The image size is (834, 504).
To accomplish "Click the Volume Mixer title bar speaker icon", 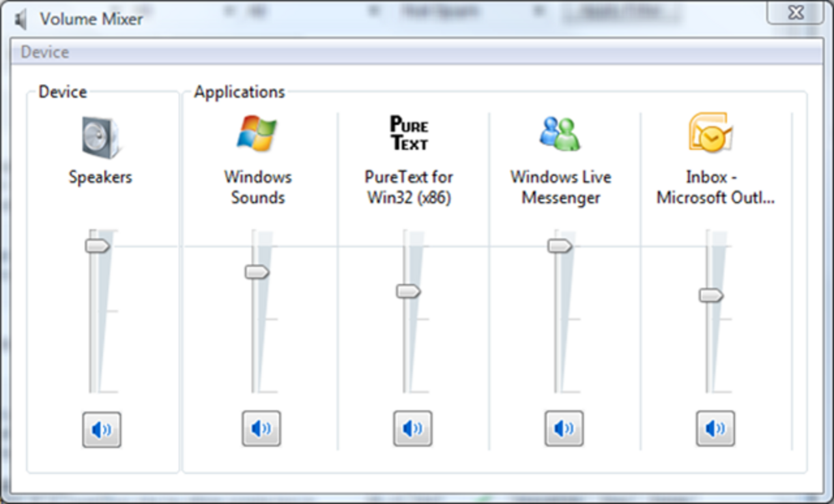I will (x=22, y=20).
